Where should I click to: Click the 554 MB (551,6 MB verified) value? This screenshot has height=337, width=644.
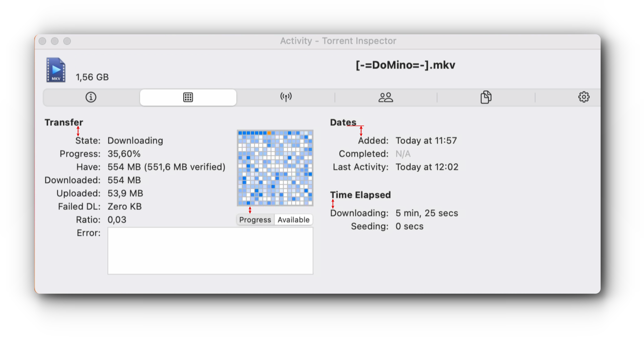(x=166, y=167)
